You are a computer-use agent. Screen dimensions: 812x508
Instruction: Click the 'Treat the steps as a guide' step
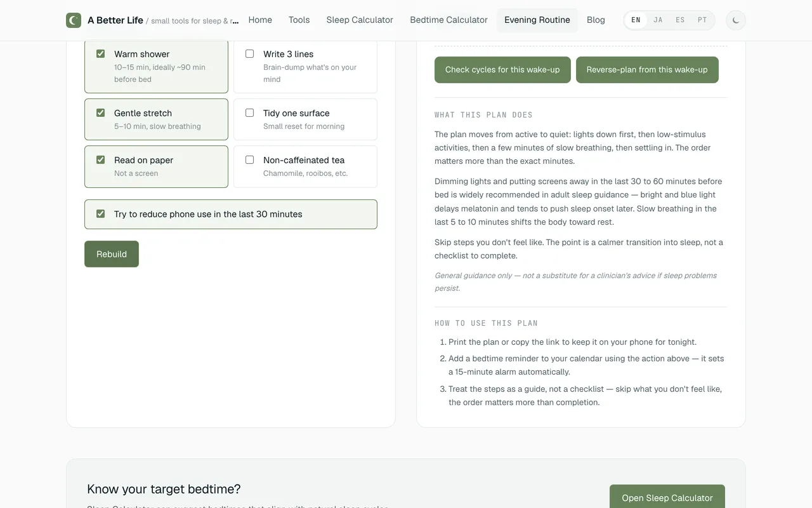pos(585,396)
